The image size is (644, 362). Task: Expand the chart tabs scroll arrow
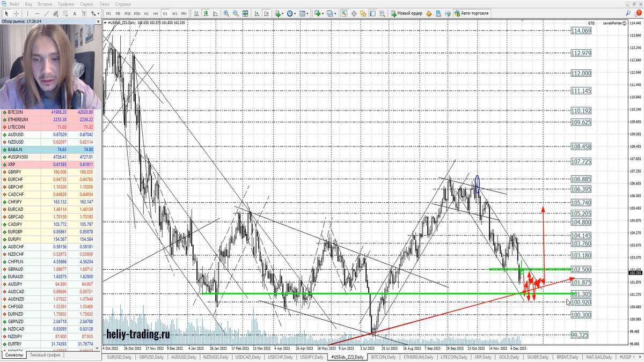(640, 357)
